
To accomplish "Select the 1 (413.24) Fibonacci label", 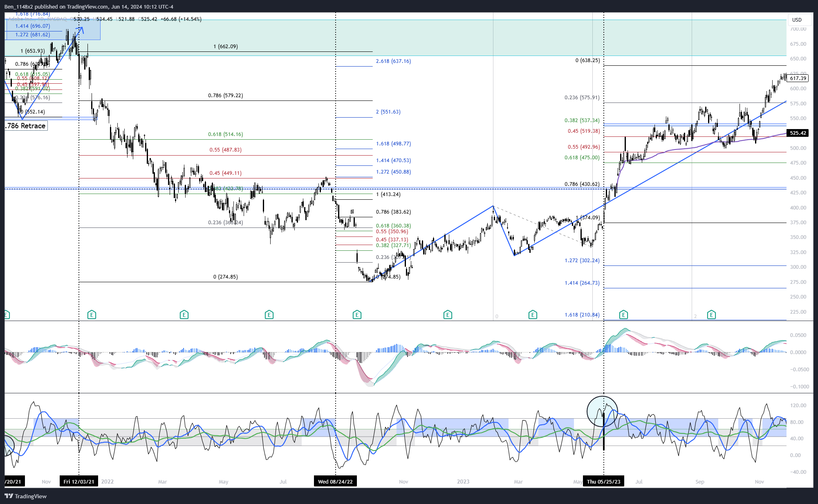I will [x=388, y=194].
